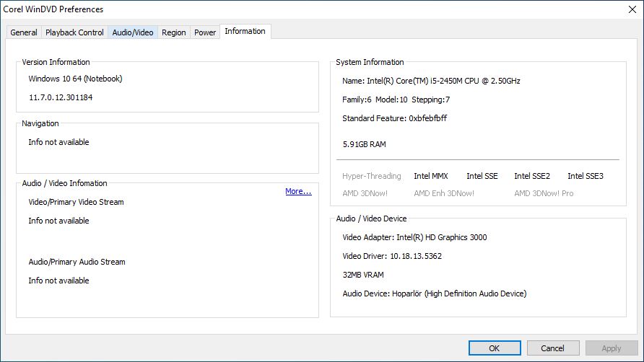The image size is (644, 362).
Task: Click the AMD Enh 3DNow! label
Action: click(444, 193)
